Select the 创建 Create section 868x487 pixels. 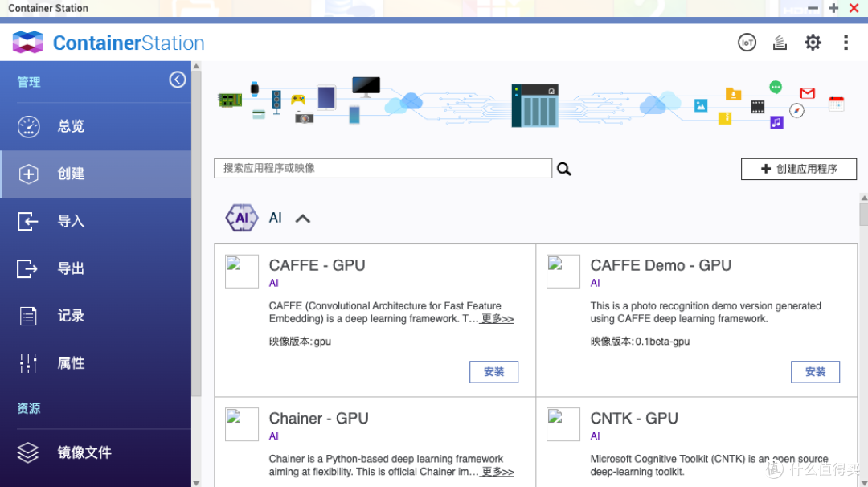pyautogui.click(x=70, y=174)
